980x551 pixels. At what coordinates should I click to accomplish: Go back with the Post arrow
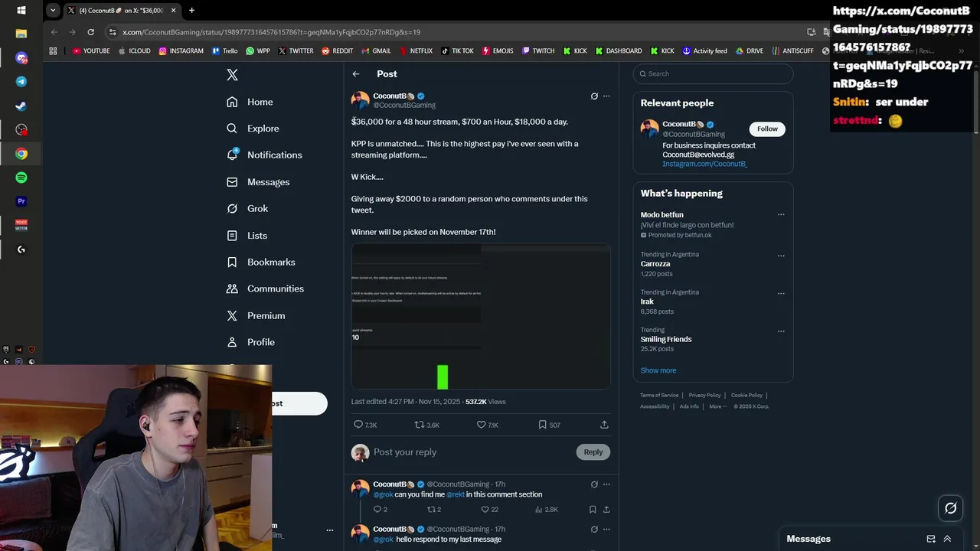click(x=356, y=73)
